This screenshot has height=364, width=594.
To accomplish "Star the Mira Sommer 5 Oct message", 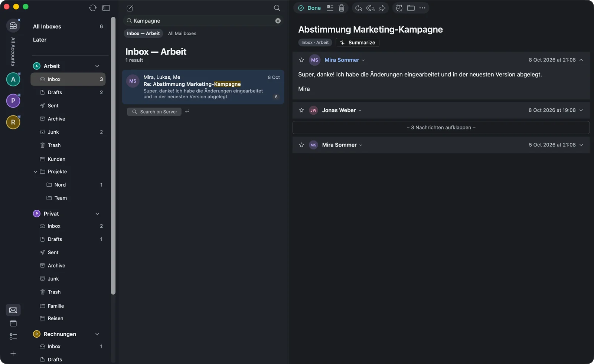I will 301,145.
